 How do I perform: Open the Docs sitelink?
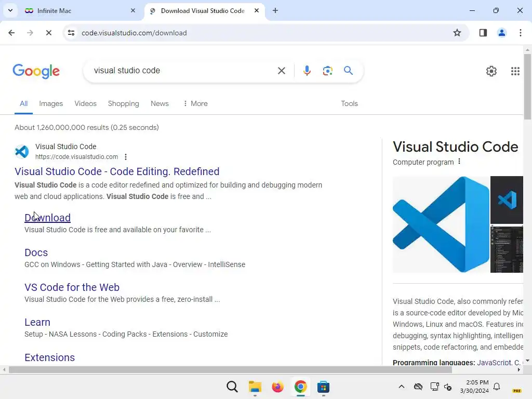tap(36, 252)
